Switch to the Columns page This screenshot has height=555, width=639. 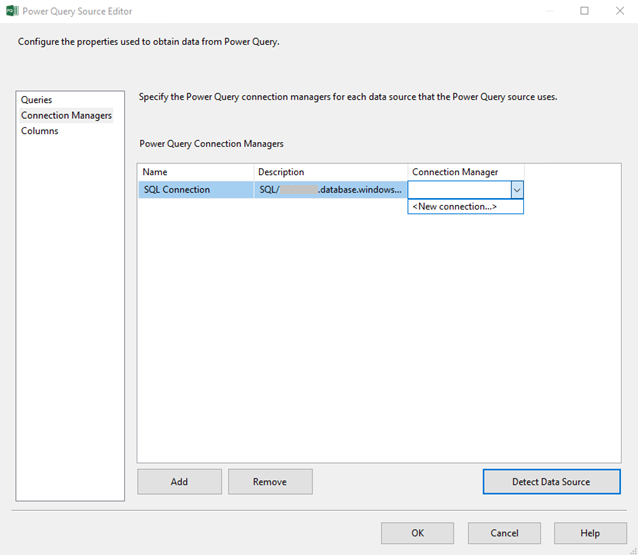pyautogui.click(x=40, y=131)
